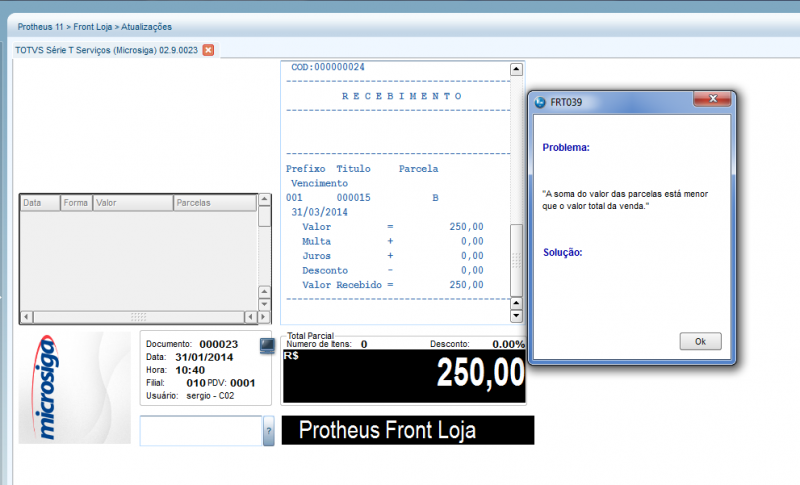The width and height of the screenshot is (800, 485).
Task: Close the FRT039 dialog with red X
Action: tap(713, 98)
